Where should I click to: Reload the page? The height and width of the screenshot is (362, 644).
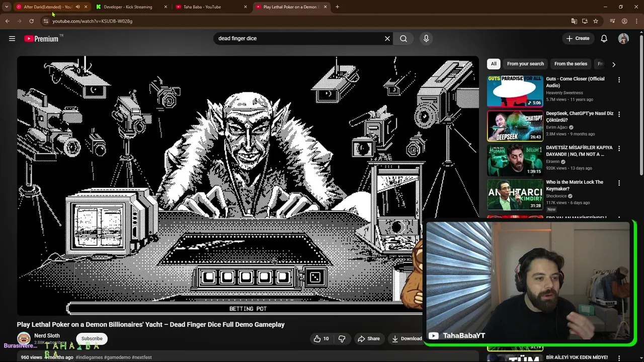31,21
